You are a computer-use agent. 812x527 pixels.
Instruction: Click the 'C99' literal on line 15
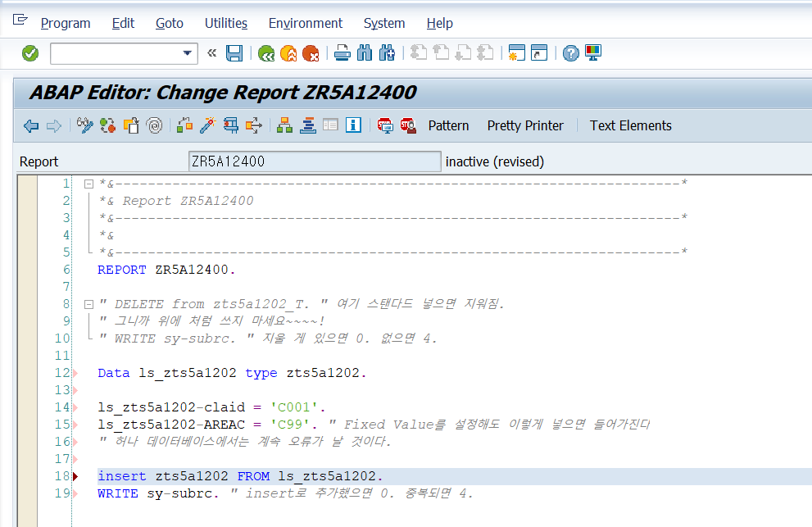point(289,425)
